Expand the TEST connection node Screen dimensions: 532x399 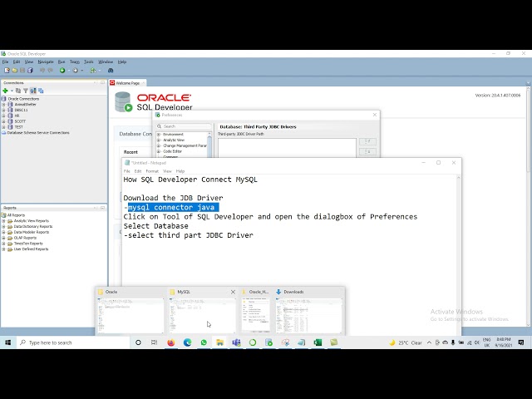(x=3, y=127)
